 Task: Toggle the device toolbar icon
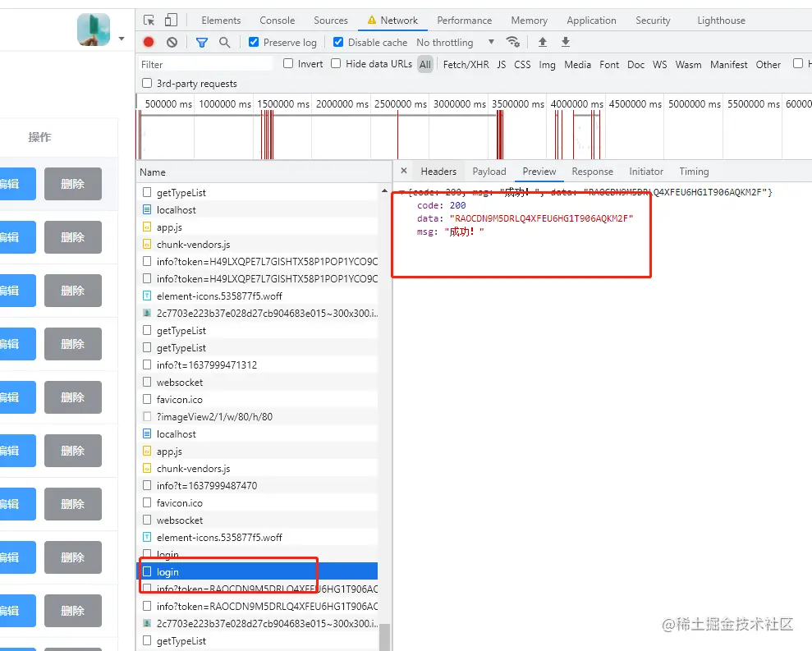[171, 21]
